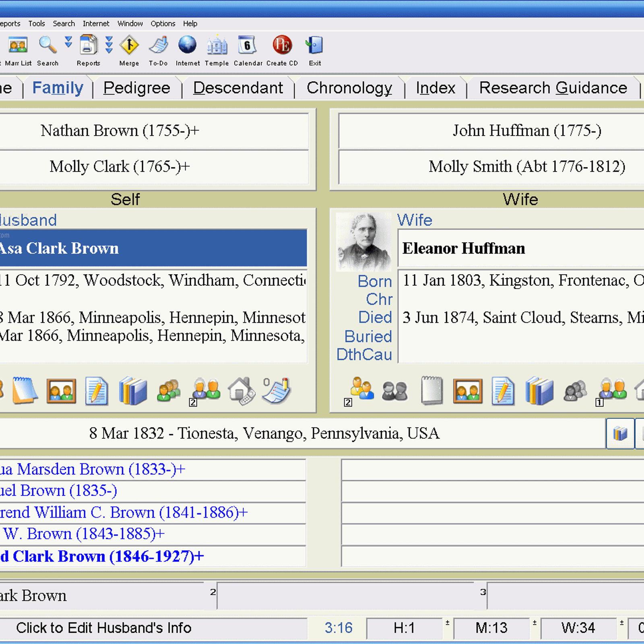The image size is (644, 644).
Task: Open Eleanor Huffman's portrait photo
Action: (363, 242)
